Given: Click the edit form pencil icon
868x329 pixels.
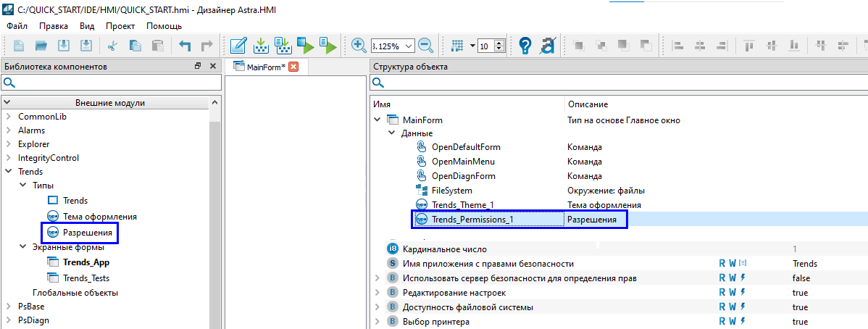Looking at the screenshot, I should click(x=238, y=46).
